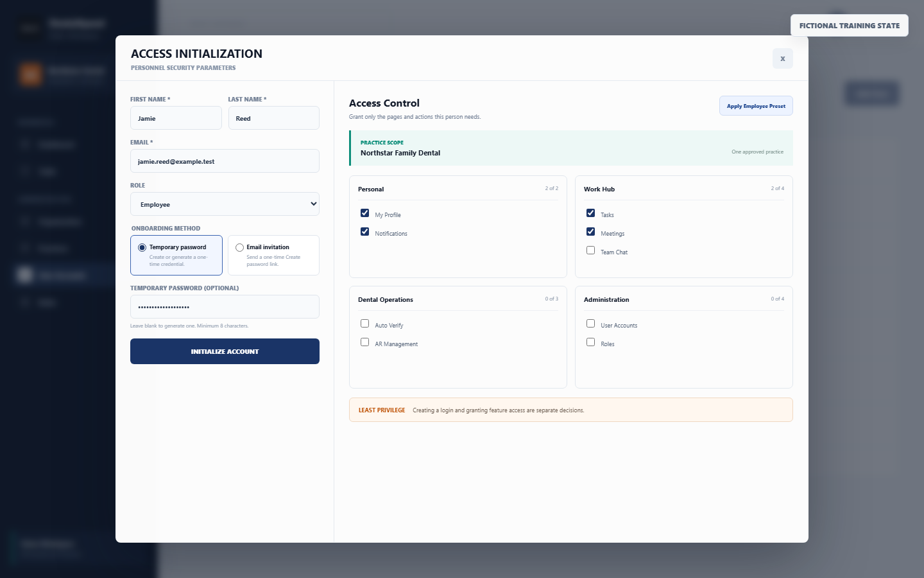Uncheck the Tasks checkbox

tap(590, 213)
